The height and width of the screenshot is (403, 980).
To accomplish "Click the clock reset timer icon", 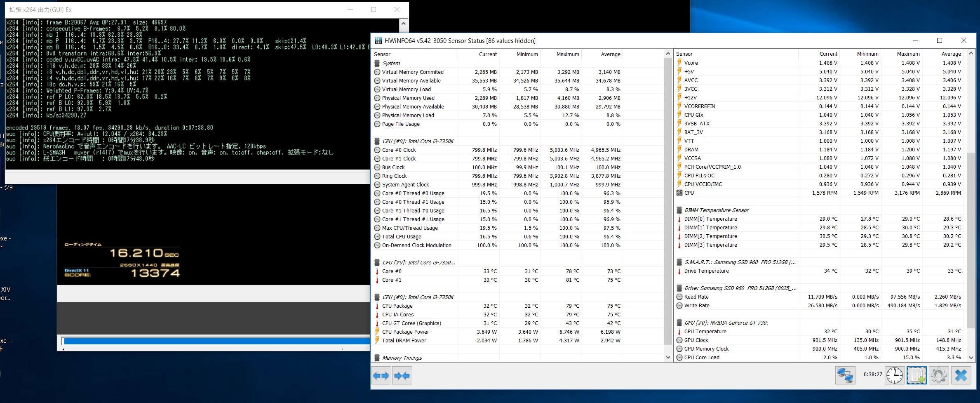I will [x=895, y=375].
